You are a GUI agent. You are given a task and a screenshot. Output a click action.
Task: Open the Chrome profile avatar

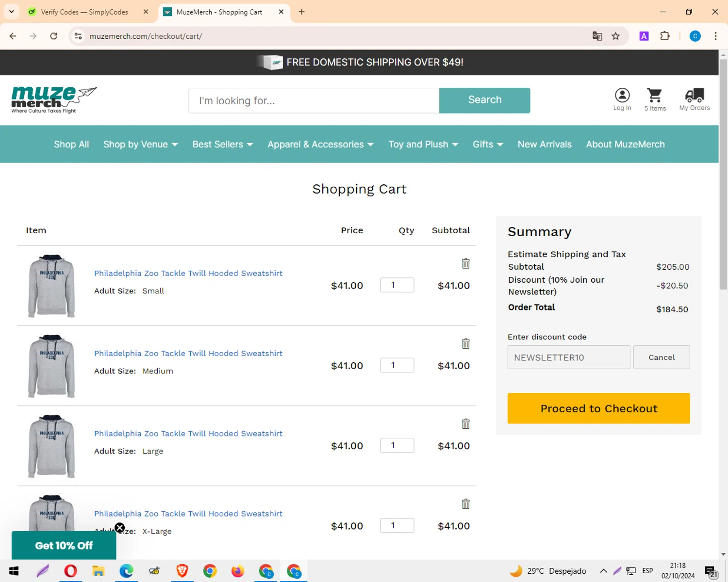click(695, 36)
